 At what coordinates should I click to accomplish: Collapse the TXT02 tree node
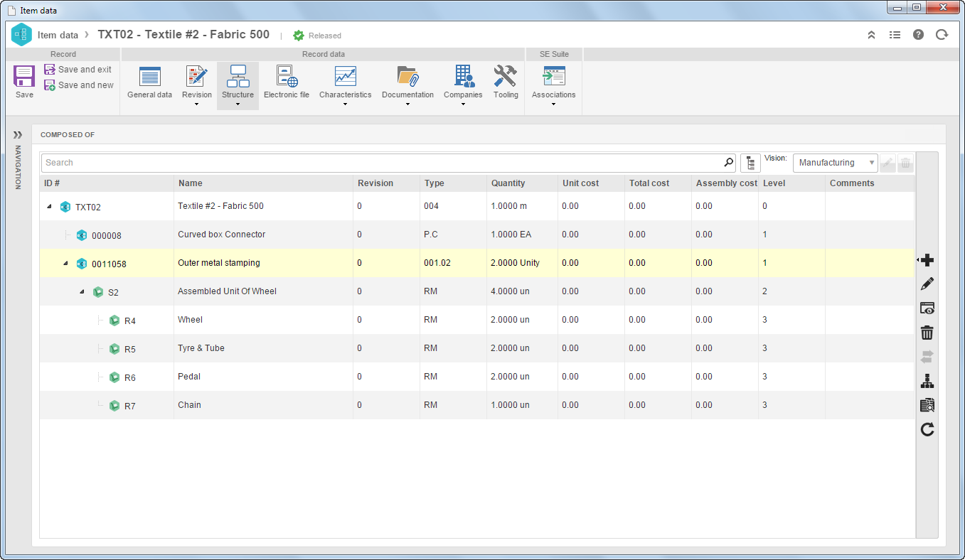click(50, 207)
